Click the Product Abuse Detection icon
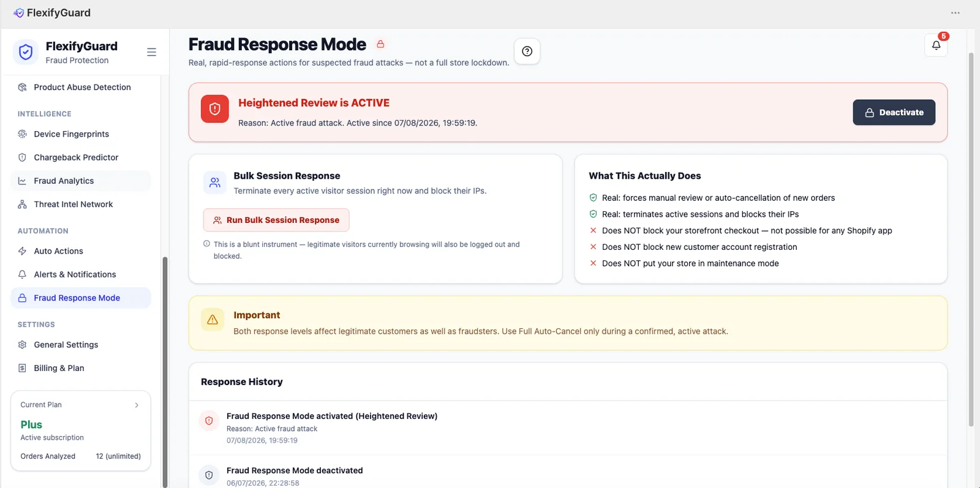Image resolution: width=980 pixels, height=488 pixels. [x=22, y=88]
